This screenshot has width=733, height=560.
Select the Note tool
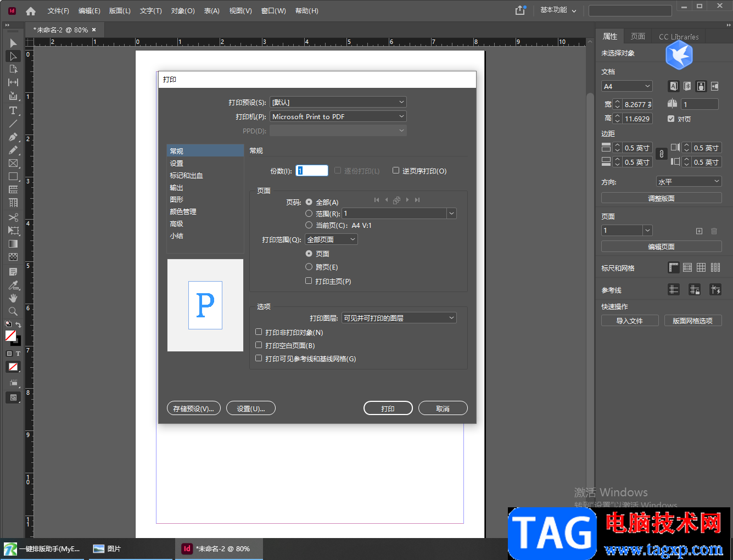(13, 272)
